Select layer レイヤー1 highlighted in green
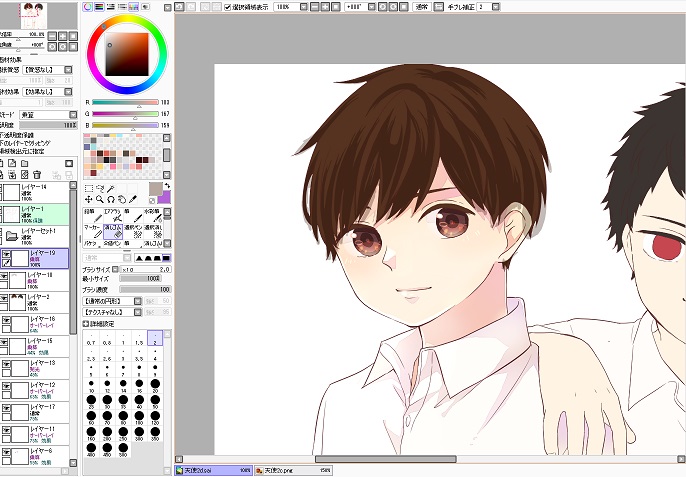This screenshot has width=686, height=477. pos(35,214)
